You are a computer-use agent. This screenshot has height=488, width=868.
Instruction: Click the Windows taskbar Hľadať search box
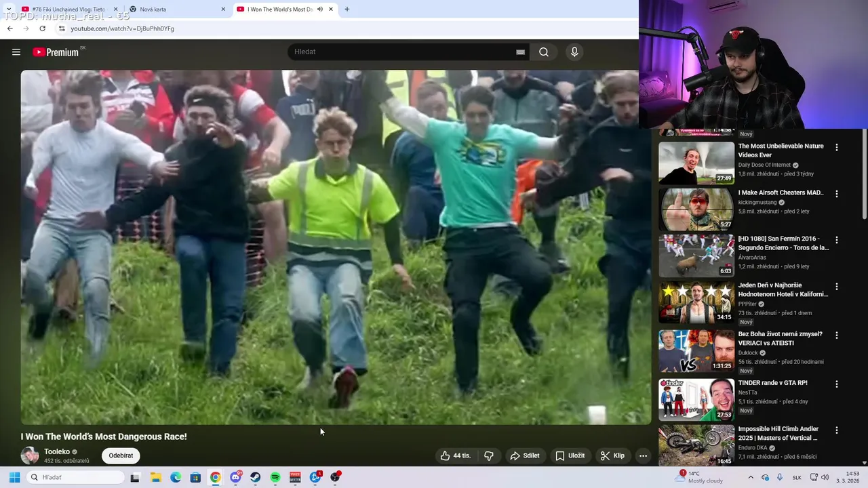(76, 477)
